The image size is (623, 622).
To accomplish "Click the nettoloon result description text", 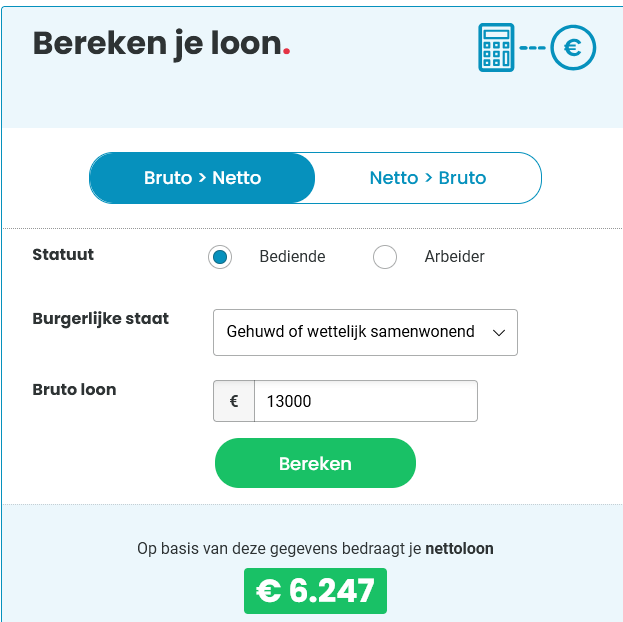I will coord(315,549).
